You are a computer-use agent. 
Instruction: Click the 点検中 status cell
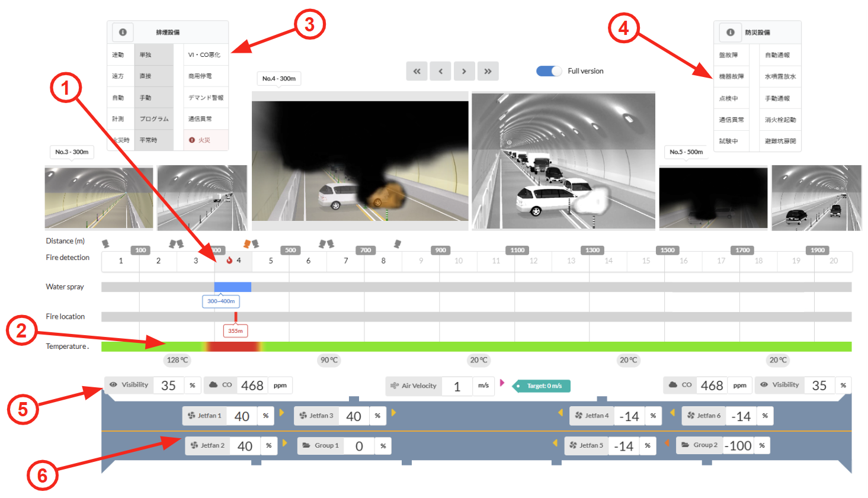[x=732, y=98]
